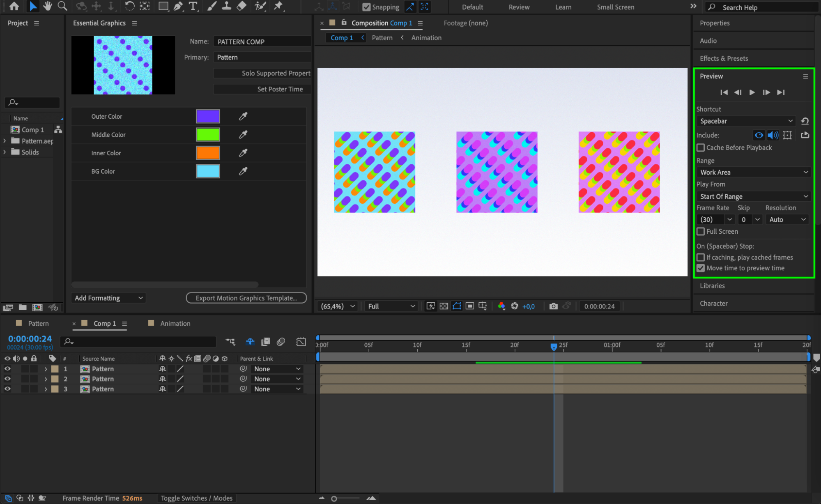Select the Type tool

193,6
